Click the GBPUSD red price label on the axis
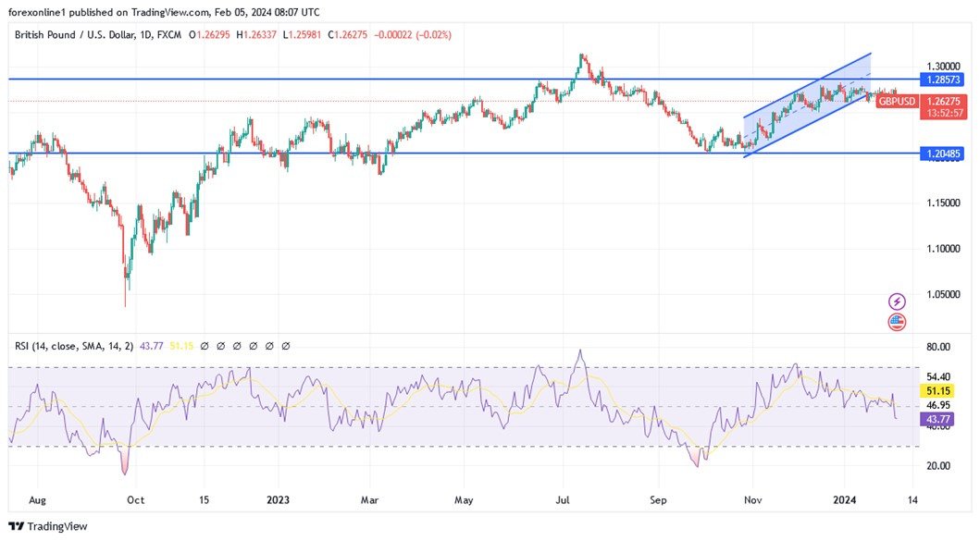Viewport: 980px width, 541px height. [x=897, y=102]
